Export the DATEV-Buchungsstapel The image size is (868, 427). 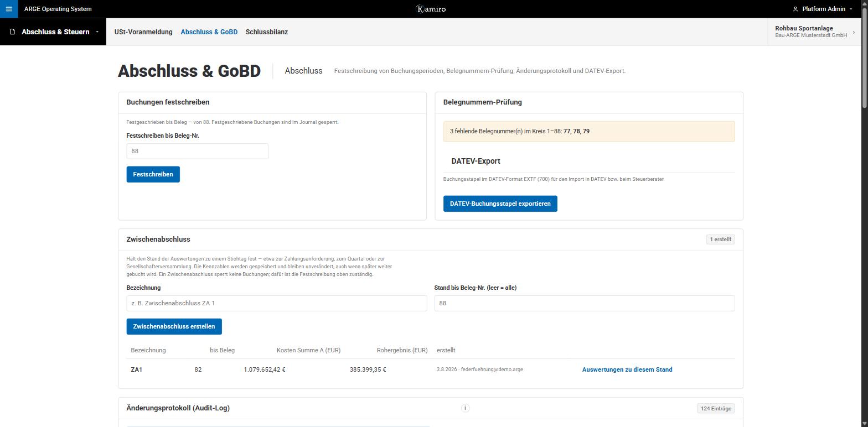click(x=500, y=204)
